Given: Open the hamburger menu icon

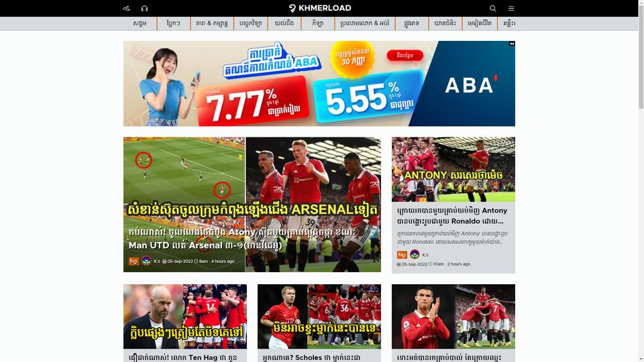Looking at the screenshot, I should (511, 8).
